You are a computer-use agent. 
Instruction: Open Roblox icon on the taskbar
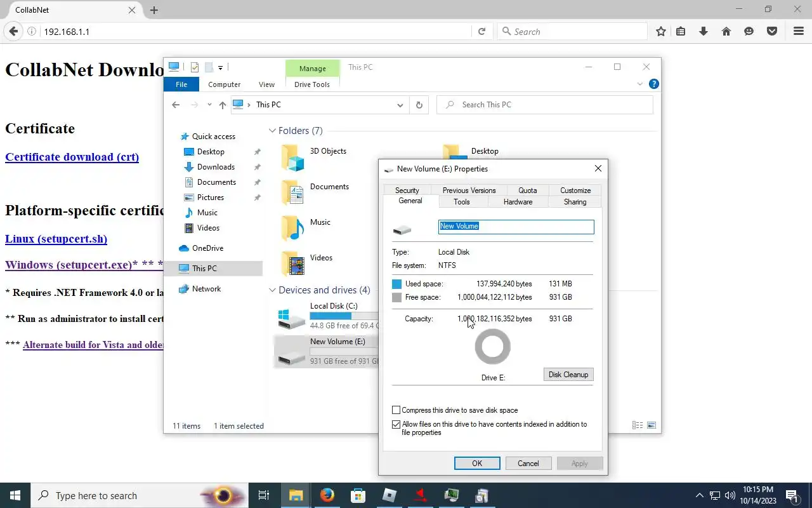390,495
